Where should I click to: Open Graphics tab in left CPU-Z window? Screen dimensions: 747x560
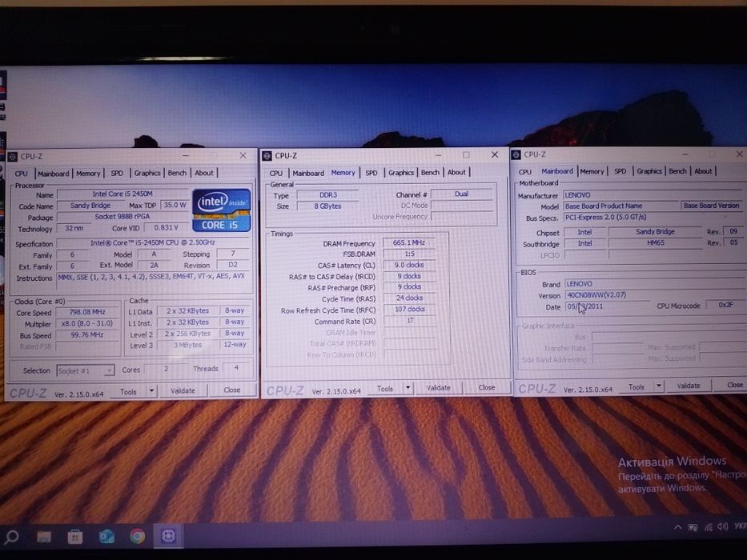pos(147,173)
